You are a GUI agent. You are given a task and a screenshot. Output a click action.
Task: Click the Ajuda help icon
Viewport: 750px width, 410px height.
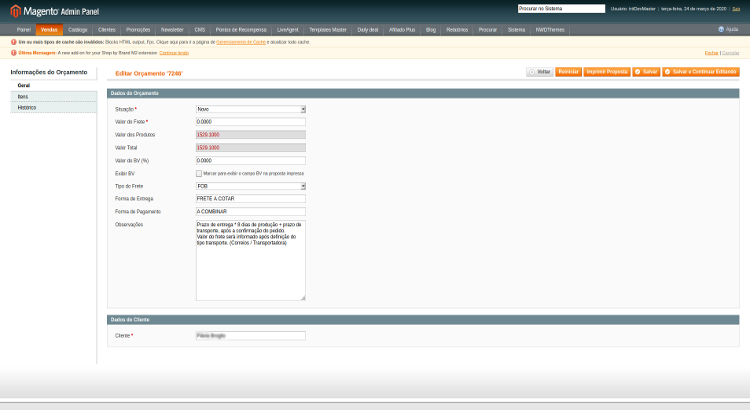721,29
